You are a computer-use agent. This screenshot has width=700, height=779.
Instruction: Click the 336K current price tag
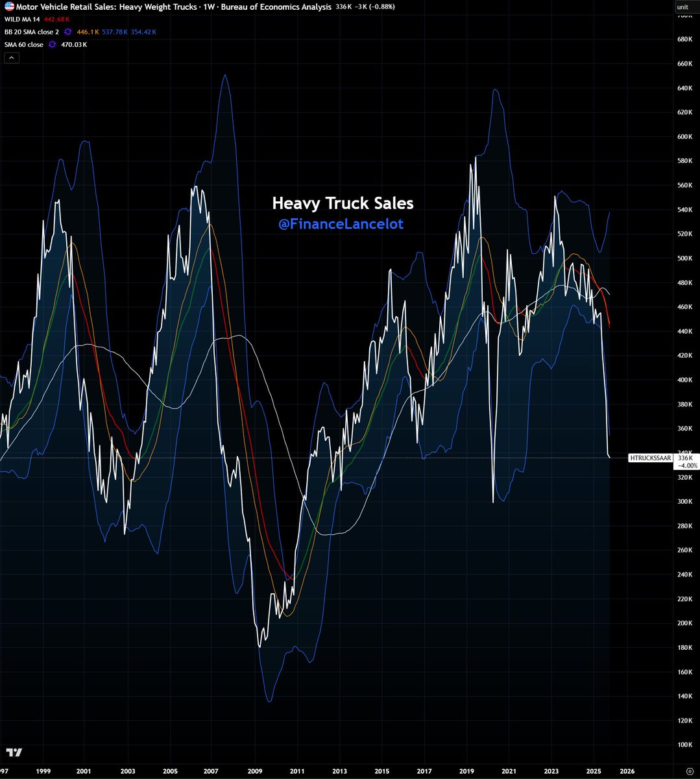pos(686,462)
